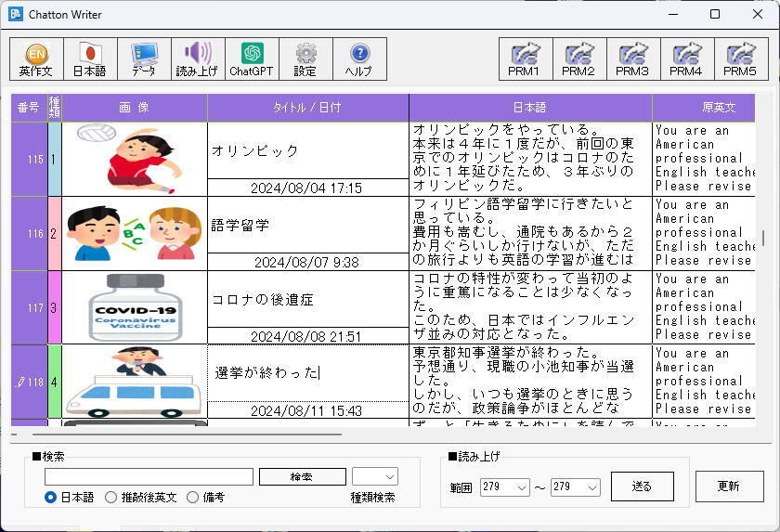780x532 pixels.
Task: Click the election van image in row 118
Action: pyautogui.click(x=135, y=382)
